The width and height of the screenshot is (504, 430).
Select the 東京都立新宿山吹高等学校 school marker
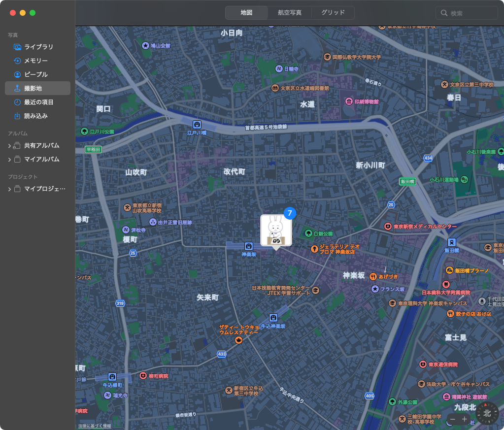[127, 207]
